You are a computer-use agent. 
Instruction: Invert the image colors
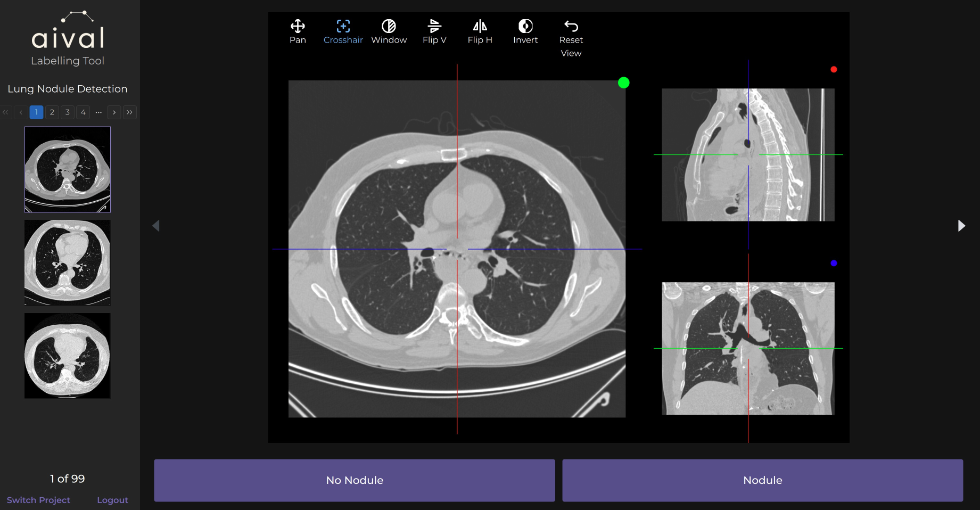(x=525, y=32)
